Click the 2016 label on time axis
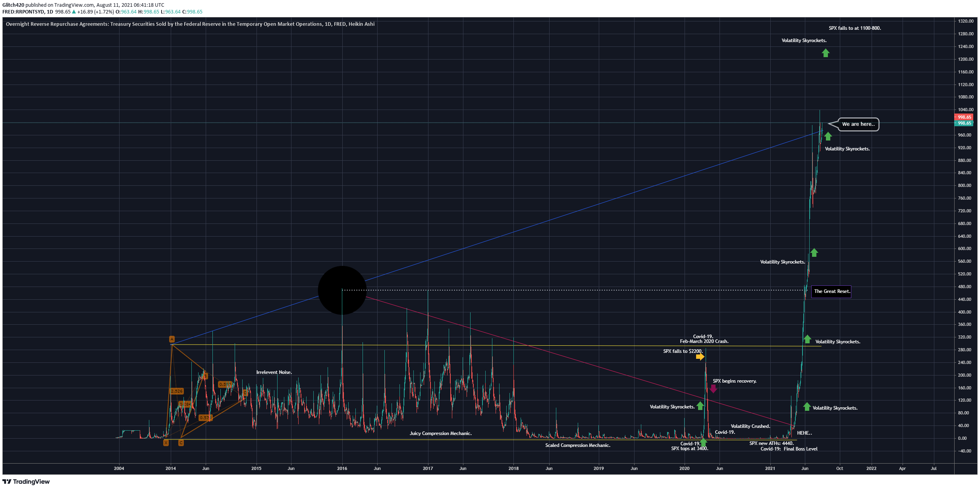Screen dimensions: 980x489 (x=342, y=468)
